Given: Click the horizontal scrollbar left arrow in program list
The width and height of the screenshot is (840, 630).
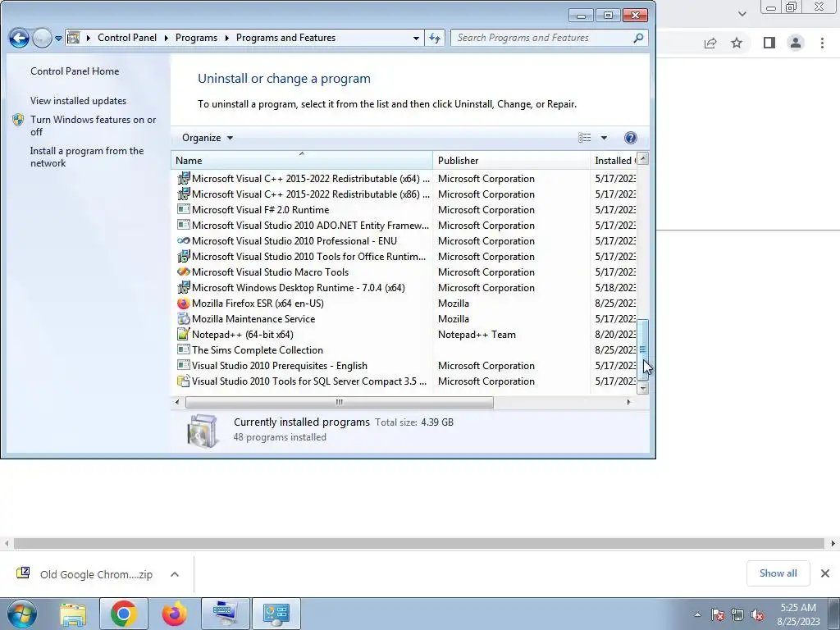Looking at the screenshot, I should [177, 402].
